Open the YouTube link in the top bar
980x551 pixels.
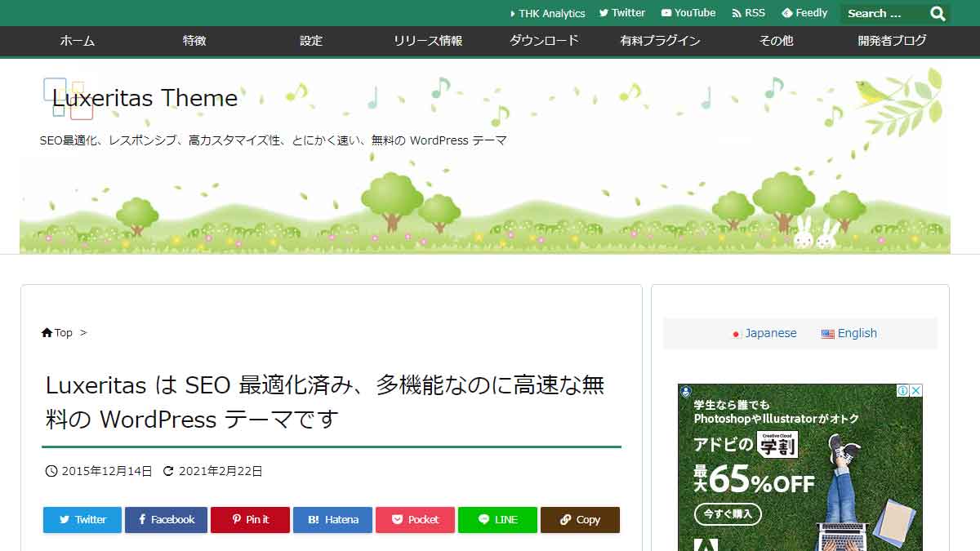(688, 13)
